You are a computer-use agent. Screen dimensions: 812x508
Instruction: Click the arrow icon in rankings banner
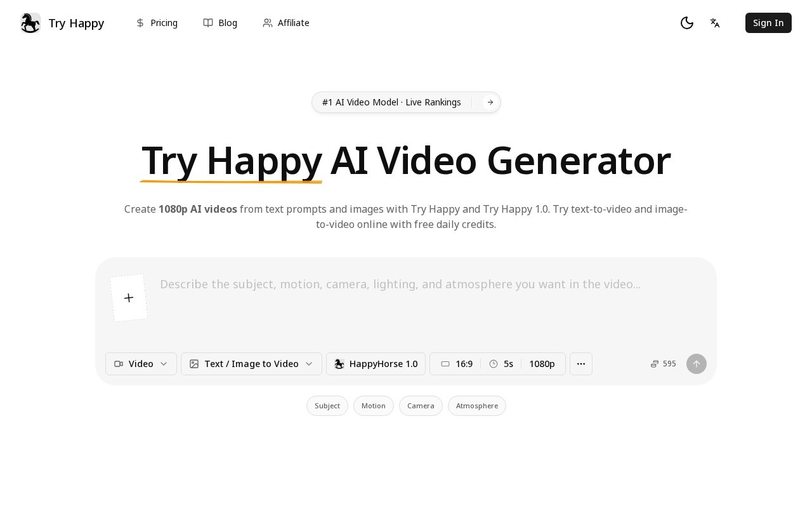pos(490,102)
